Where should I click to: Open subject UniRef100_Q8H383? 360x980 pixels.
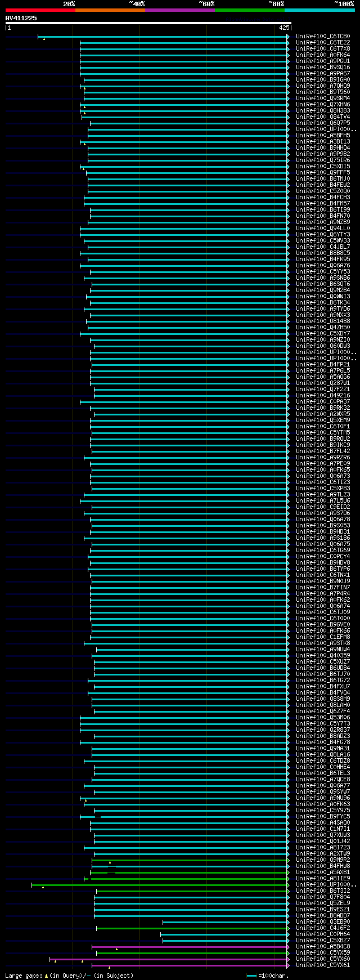point(323,111)
